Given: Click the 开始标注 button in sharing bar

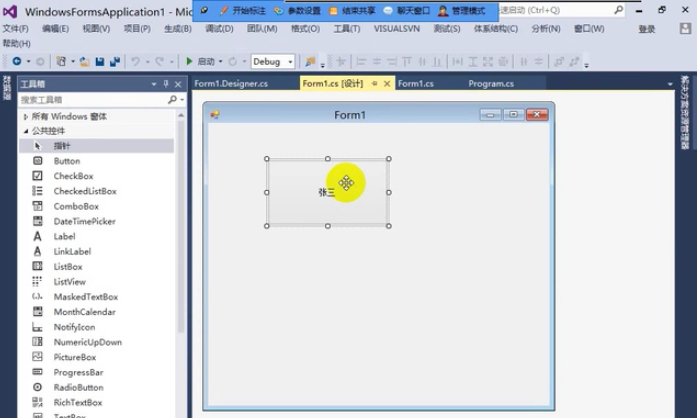Looking at the screenshot, I should (x=243, y=11).
